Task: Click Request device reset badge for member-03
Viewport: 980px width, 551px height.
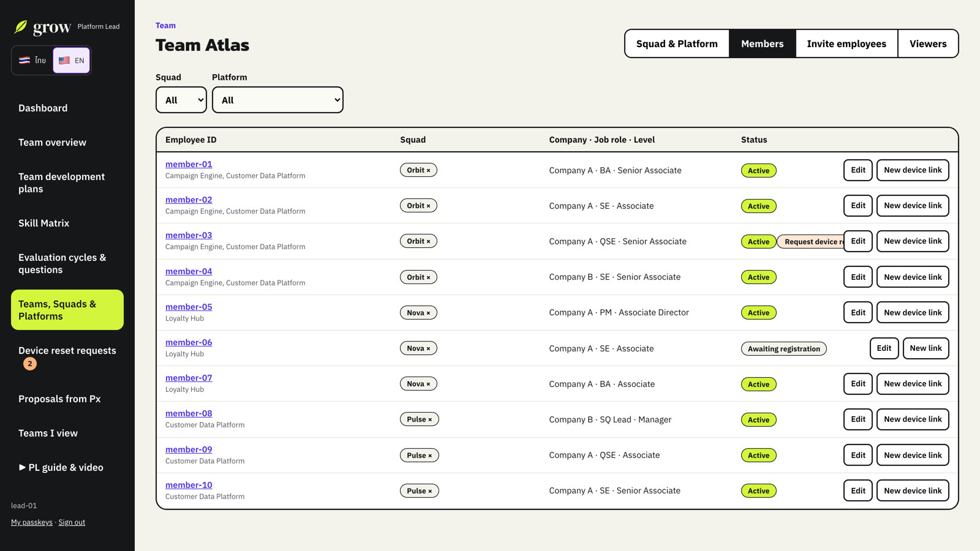Action: coord(810,242)
